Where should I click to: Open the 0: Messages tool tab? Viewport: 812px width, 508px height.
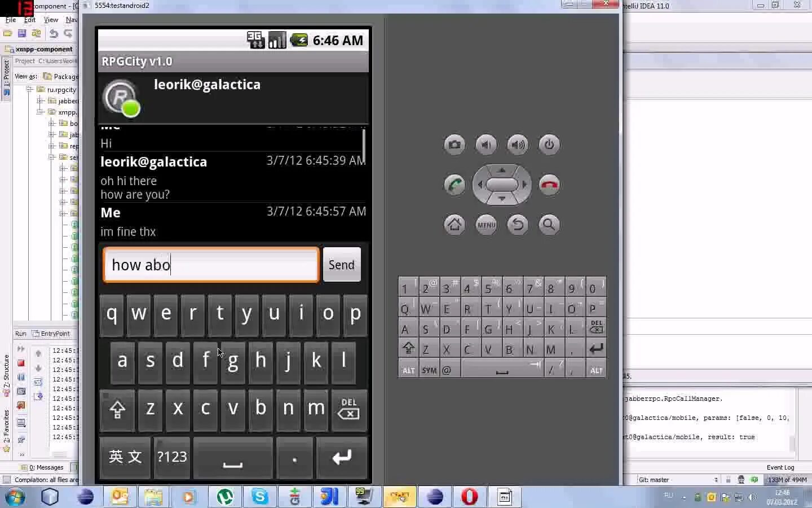coord(42,467)
